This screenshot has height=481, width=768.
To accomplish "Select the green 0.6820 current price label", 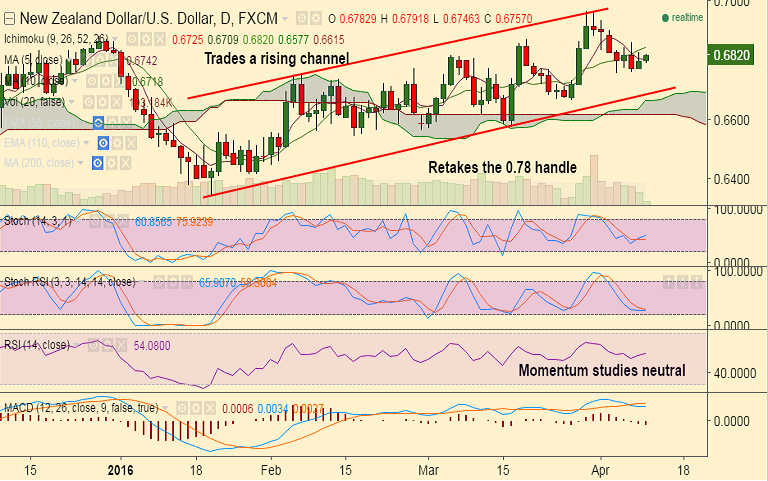I will [x=732, y=55].
